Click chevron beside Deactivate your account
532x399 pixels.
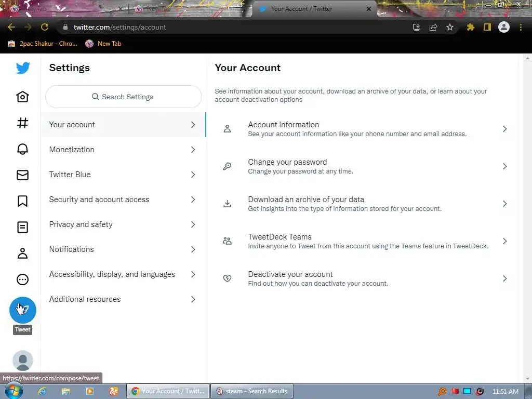coord(505,278)
